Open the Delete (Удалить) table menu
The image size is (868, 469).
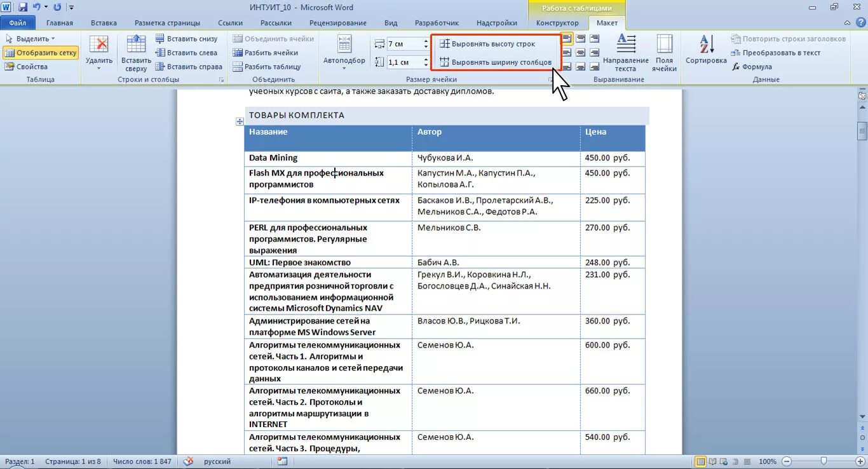coord(99,53)
